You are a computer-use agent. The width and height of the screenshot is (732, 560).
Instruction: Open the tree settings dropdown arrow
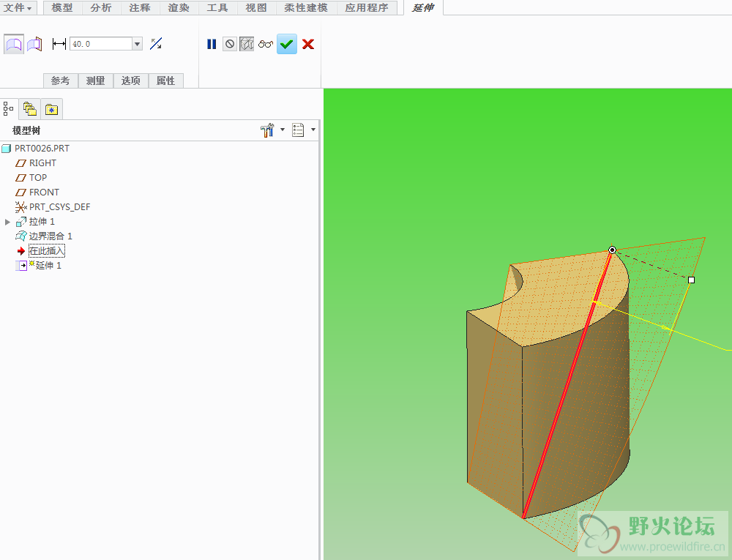pyautogui.click(x=283, y=130)
